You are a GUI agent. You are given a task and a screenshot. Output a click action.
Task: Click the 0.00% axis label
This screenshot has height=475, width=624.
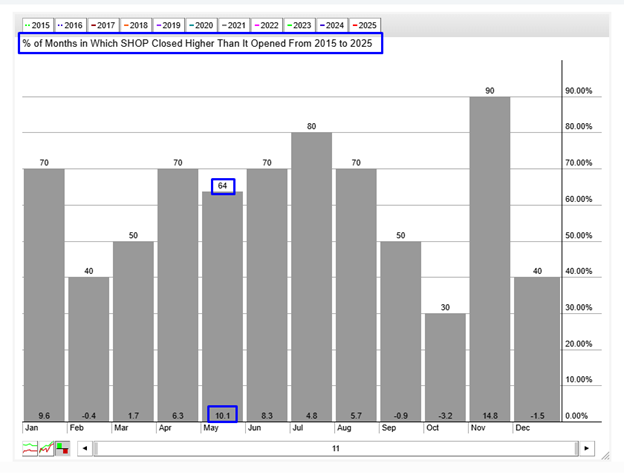tap(577, 416)
